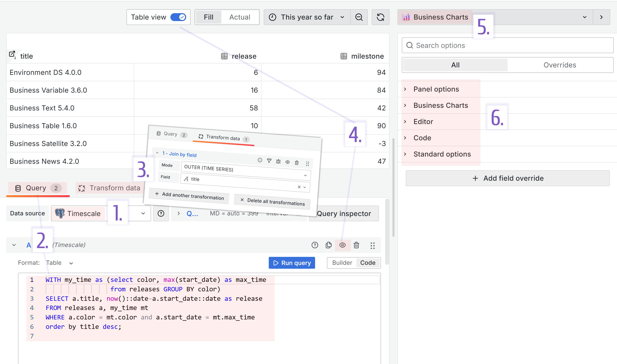617x364 pixels.
Task: Open the Query inspector
Action: pyautogui.click(x=344, y=213)
